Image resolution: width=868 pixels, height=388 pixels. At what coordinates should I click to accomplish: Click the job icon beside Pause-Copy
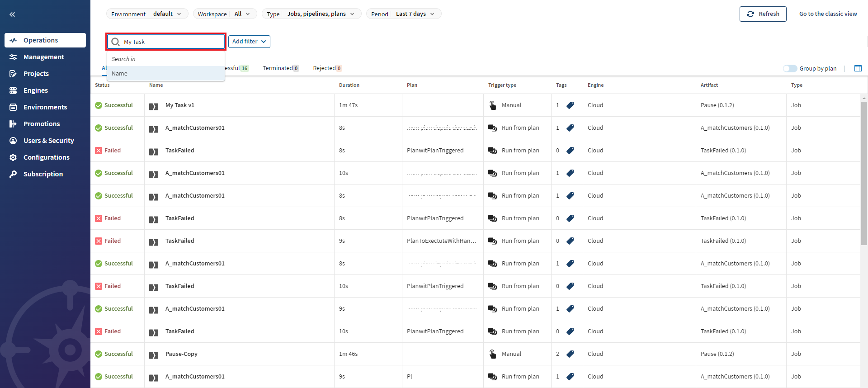tap(154, 355)
